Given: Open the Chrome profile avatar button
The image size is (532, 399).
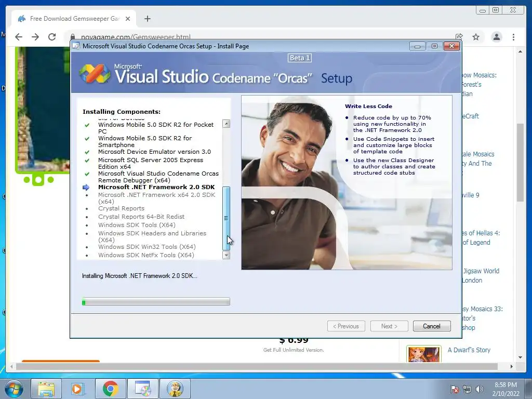Looking at the screenshot, I should 497,37.
